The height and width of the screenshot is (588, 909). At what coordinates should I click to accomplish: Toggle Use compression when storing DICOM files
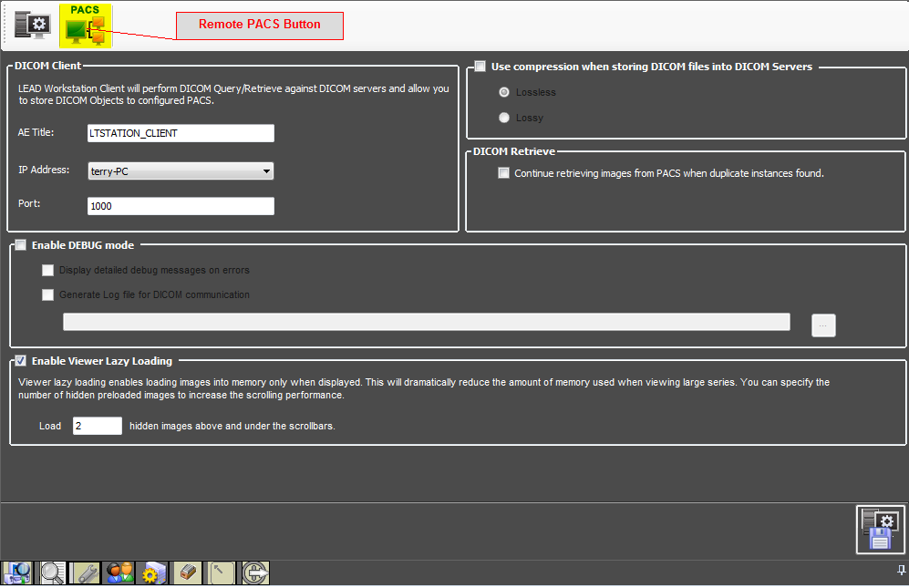(x=480, y=67)
